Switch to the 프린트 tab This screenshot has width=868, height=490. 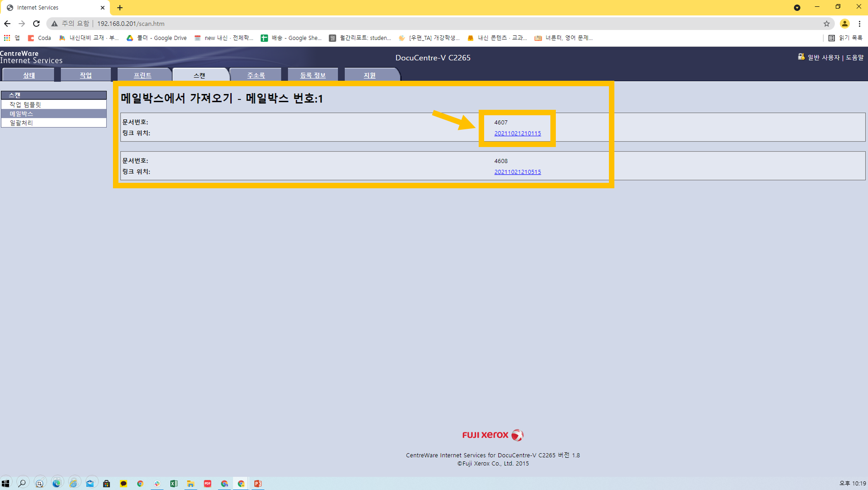(142, 75)
